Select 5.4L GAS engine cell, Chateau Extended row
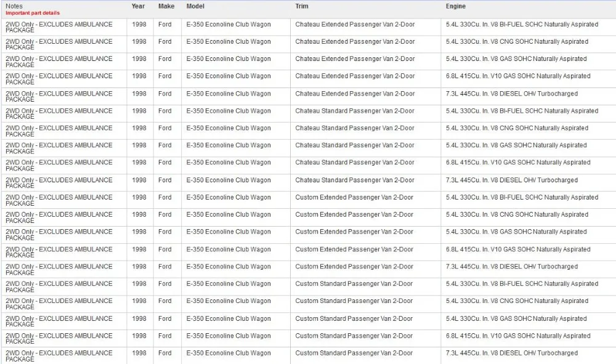Image resolution: width=616 pixels, height=364 pixels. [516, 59]
